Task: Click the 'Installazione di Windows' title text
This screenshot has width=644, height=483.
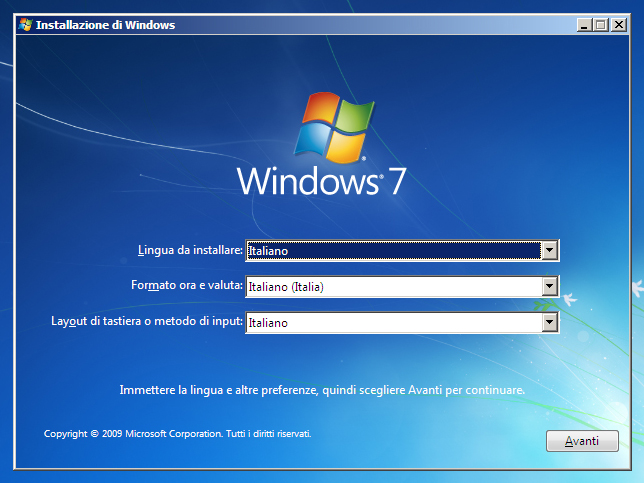Action: pyautogui.click(x=106, y=25)
